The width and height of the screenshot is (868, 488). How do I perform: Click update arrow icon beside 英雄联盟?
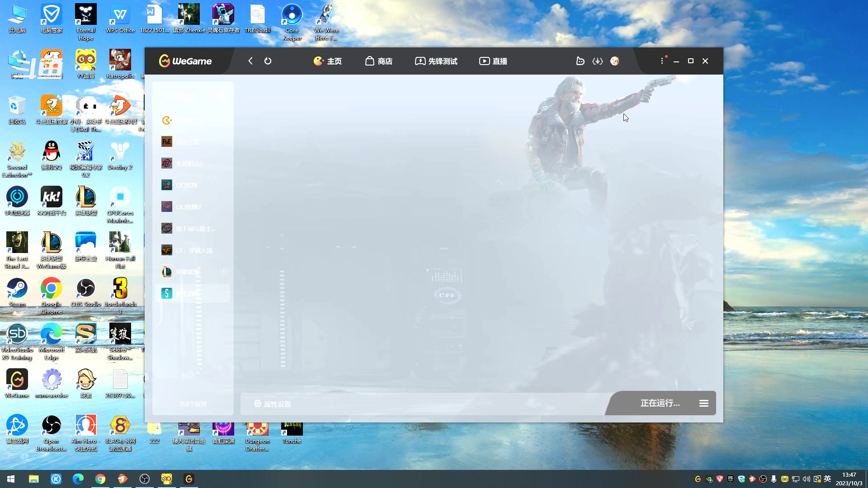point(223,272)
